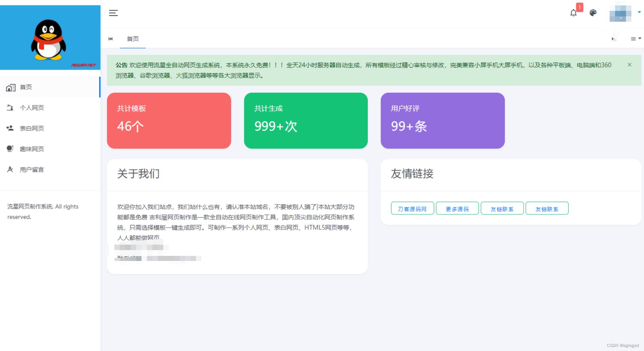The width and height of the screenshot is (644, 351).
Task: Click the rewind-style tab scroll icon
Action: [110, 39]
